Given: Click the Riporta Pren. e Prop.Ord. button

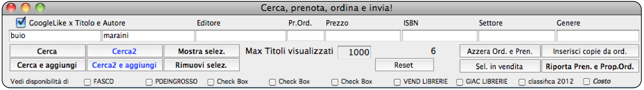Looking at the screenshot, I should coord(590,66).
